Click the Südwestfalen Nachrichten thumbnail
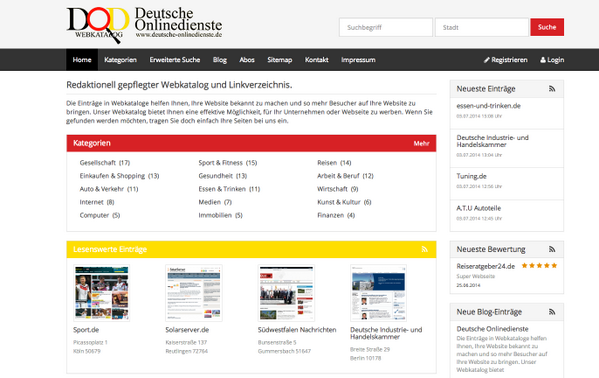The width and height of the screenshot is (599, 378). point(286,293)
